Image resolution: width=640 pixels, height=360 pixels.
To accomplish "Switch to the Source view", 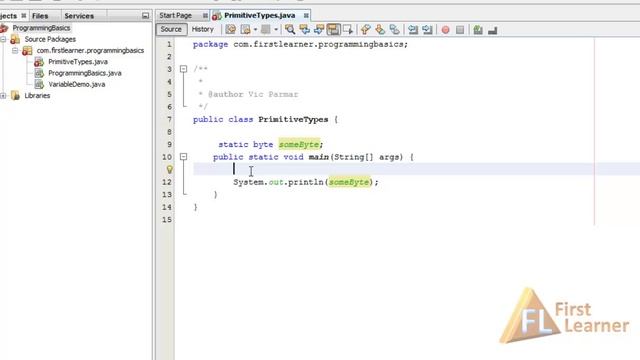I will (171, 29).
